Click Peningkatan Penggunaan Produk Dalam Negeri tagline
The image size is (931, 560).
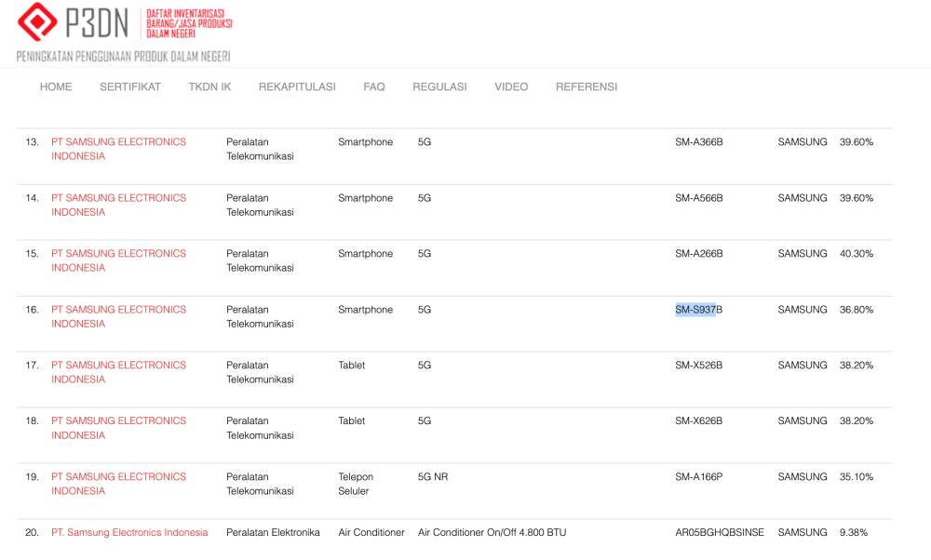(x=124, y=57)
